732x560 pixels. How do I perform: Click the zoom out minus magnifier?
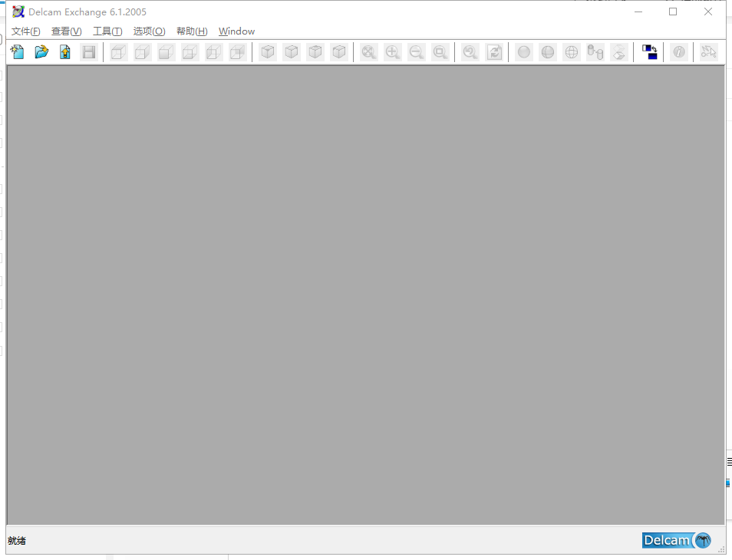(417, 52)
